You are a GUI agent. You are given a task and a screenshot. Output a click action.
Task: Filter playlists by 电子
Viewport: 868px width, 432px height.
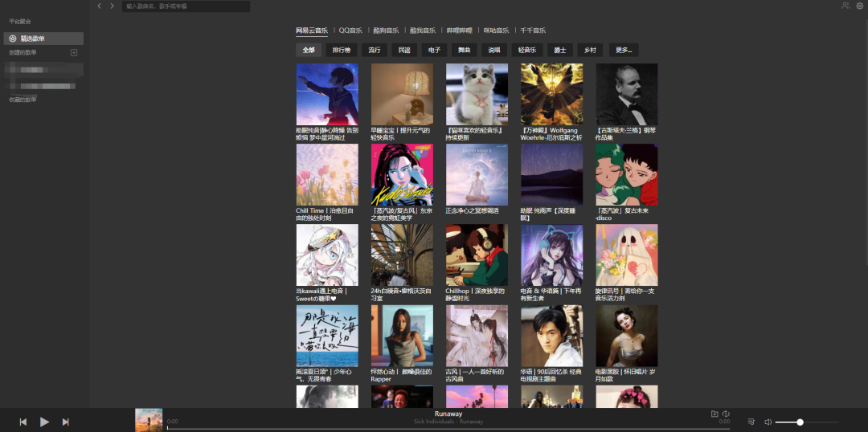[x=435, y=50]
